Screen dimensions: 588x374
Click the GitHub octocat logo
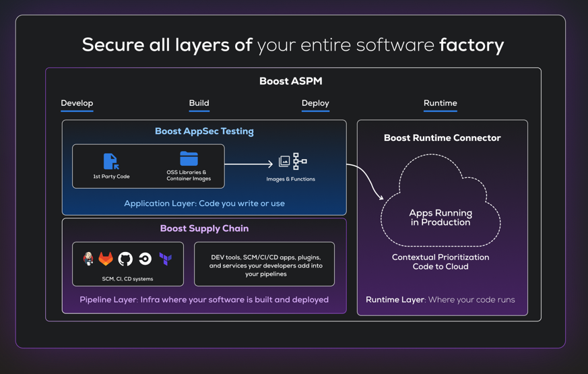point(125,259)
